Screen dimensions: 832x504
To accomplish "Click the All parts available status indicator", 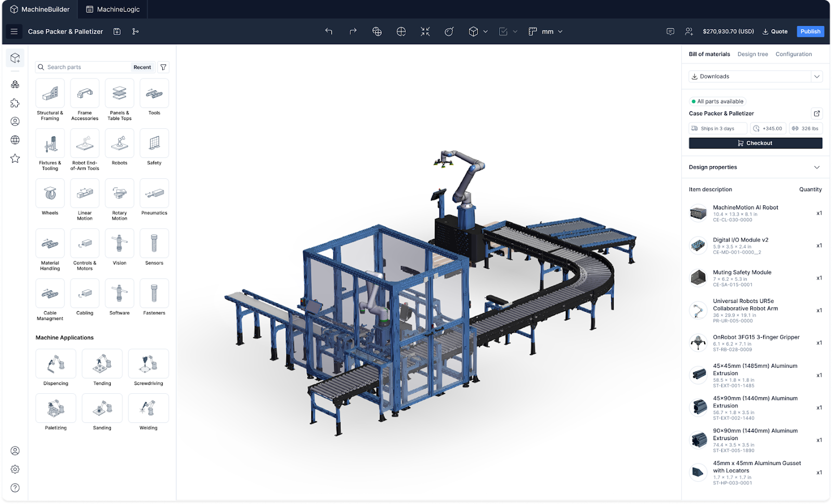I will 718,101.
